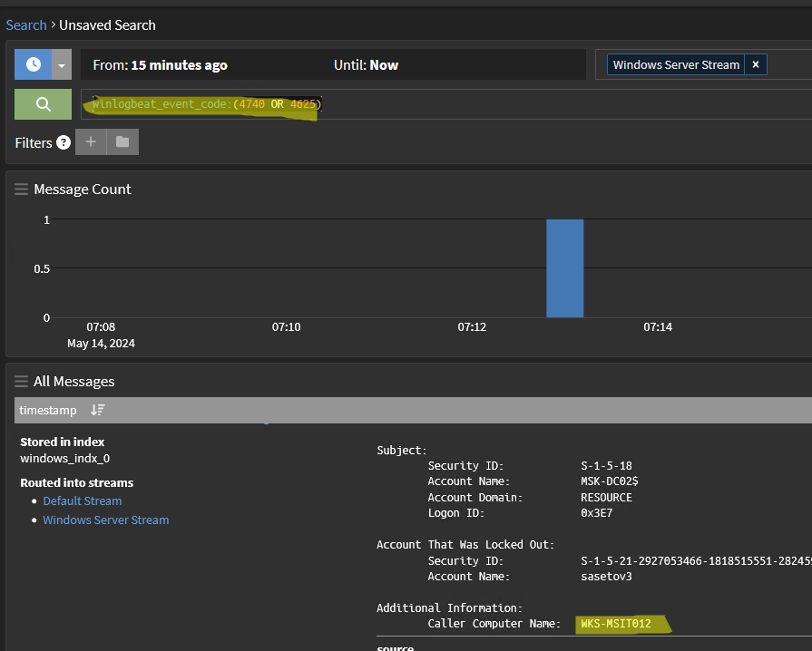
Task: Open the Windows Server Stream link in the message
Action: (x=105, y=520)
